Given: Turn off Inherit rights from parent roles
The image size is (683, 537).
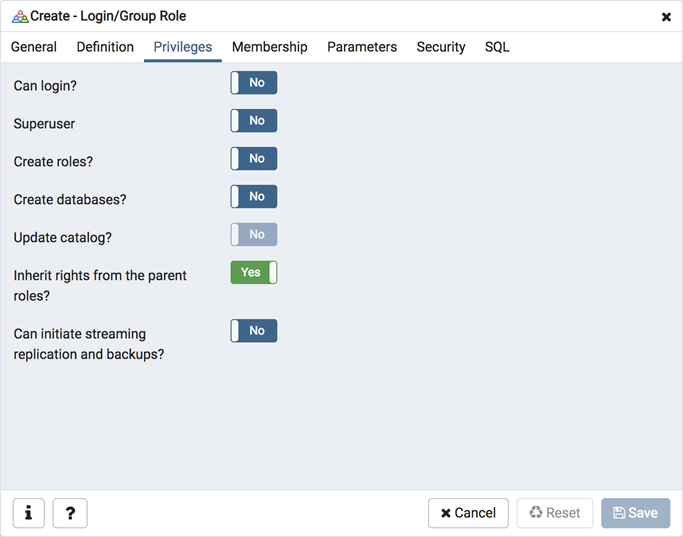Looking at the screenshot, I should pyautogui.click(x=254, y=272).
